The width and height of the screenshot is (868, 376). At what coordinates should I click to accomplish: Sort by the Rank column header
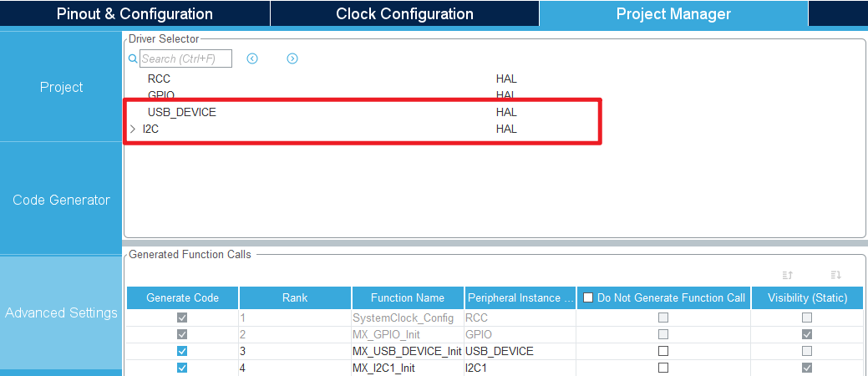(x=294, y=297)
